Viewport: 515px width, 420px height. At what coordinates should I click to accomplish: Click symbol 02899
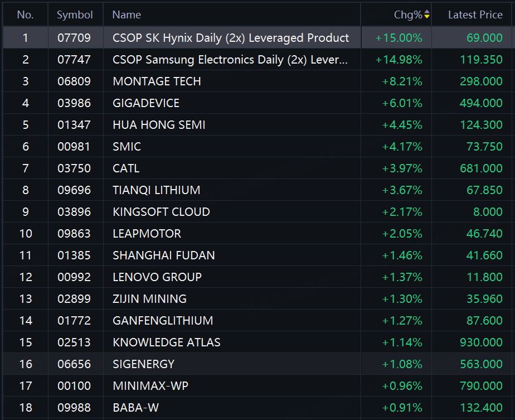[x=74, y=299]
